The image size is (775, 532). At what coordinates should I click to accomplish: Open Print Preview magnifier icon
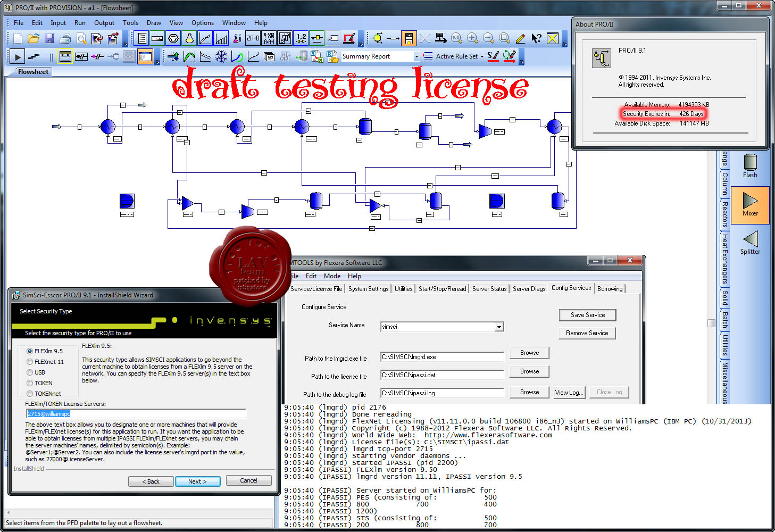(x=81, y=38)
